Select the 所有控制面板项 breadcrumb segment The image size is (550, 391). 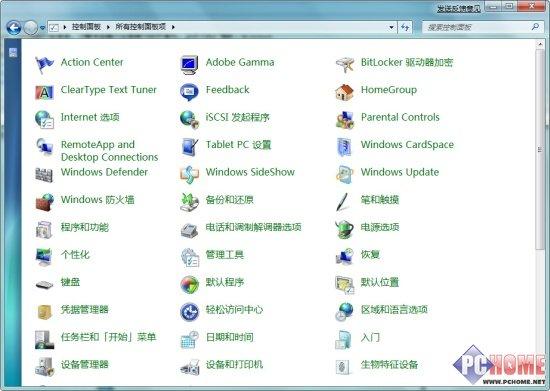[x=140, y=27]
